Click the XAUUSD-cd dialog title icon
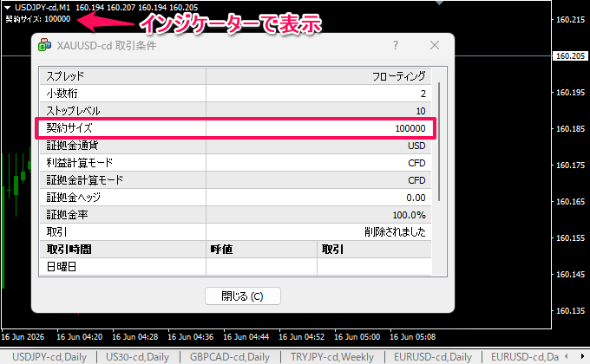590x364 pixels. click(45, 45)
